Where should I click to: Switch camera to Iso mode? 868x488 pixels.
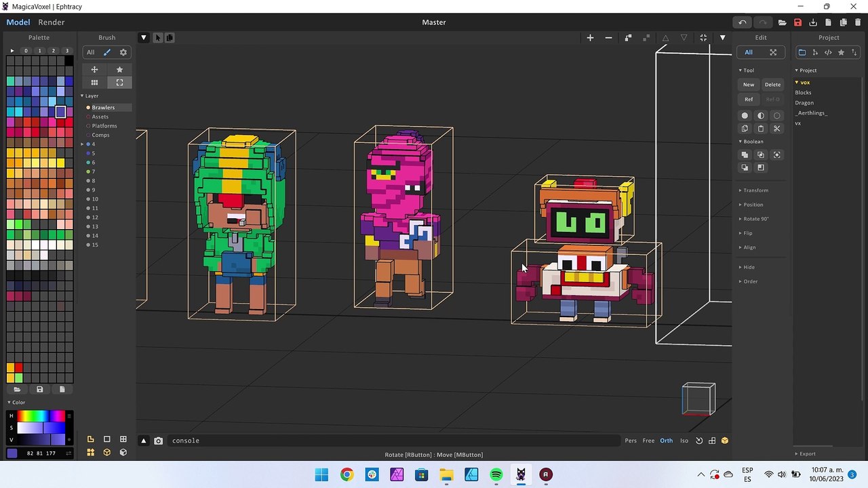(x=684, y=441)
